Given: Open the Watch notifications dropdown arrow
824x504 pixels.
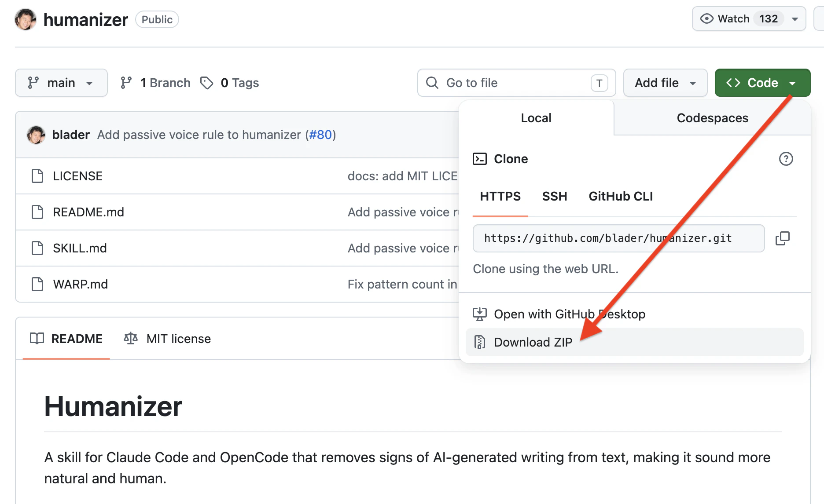Looking at the screenshot, I should pyautogui.click(x=795, y=18).
